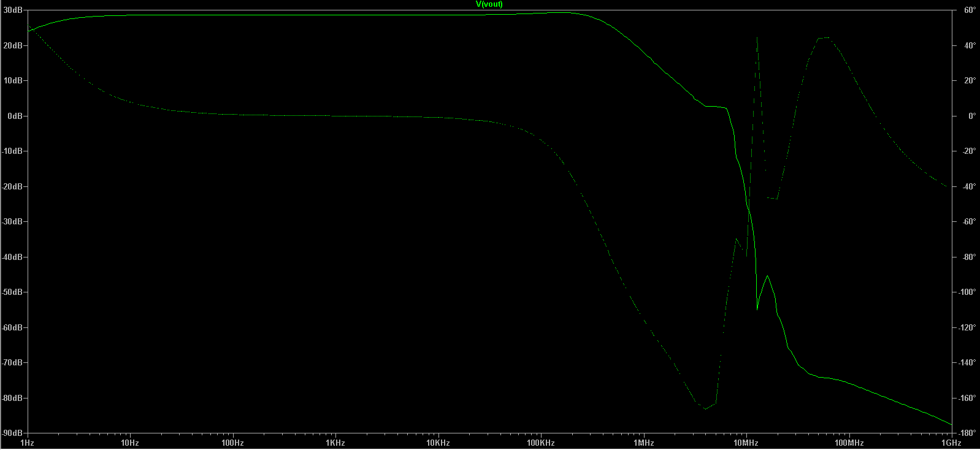Click the 1Hz frequency axis label
980x450 pixels.
[x=27, y=443]
